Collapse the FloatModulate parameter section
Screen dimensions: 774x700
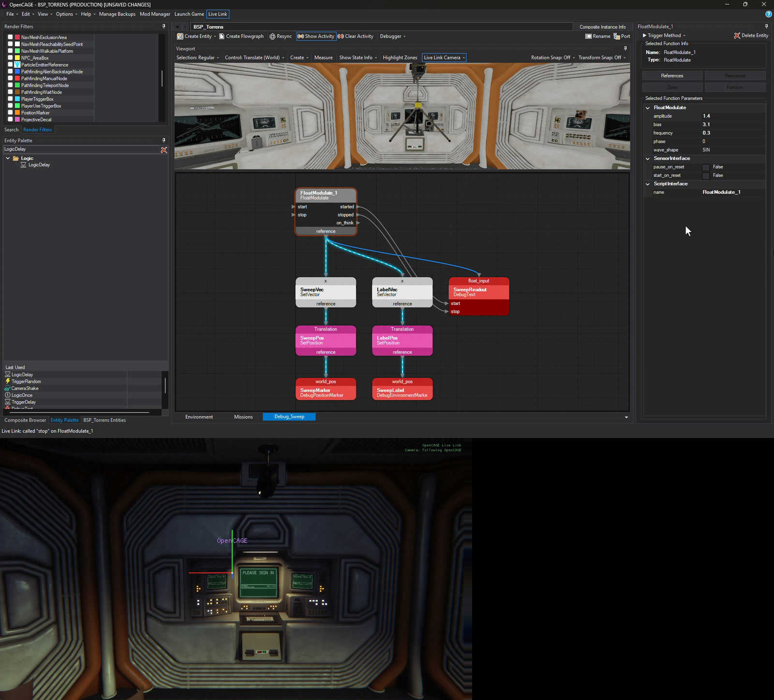tap(648, 108)
